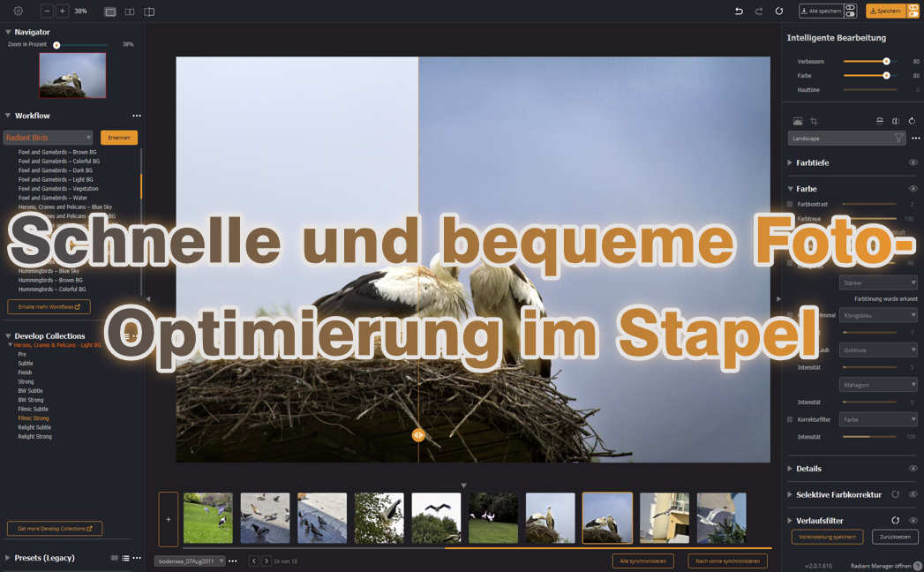Open the settings gear in the top toolbar

[18, 11]
